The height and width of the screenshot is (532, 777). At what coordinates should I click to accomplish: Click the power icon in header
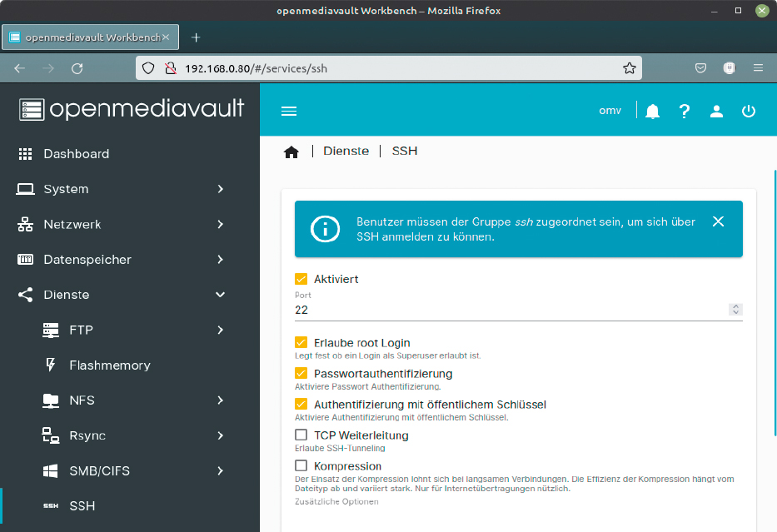click(749, 111)
